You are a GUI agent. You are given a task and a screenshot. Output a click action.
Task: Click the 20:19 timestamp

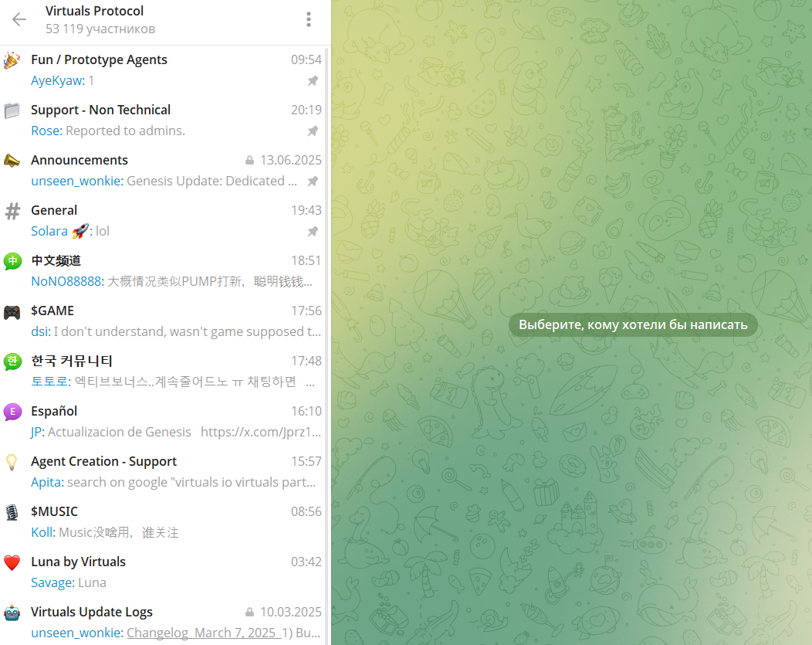point(306,110)
